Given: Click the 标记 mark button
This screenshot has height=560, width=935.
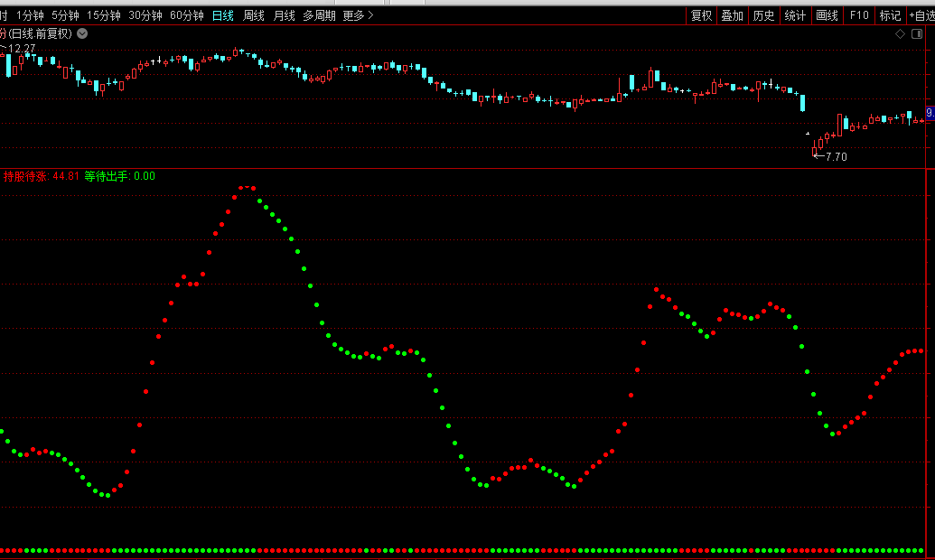Looking at the screenshot, I should tap(890, 15).
